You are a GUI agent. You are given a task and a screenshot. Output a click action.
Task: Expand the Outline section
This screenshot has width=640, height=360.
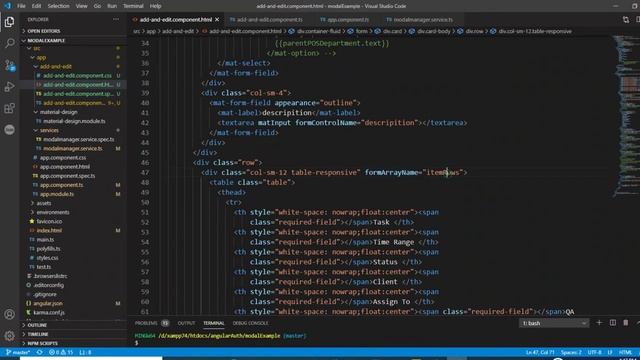[x=37, y=325]
